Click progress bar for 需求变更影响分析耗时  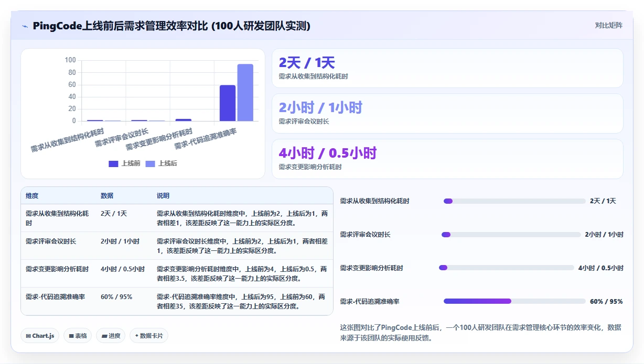point(507,268)
